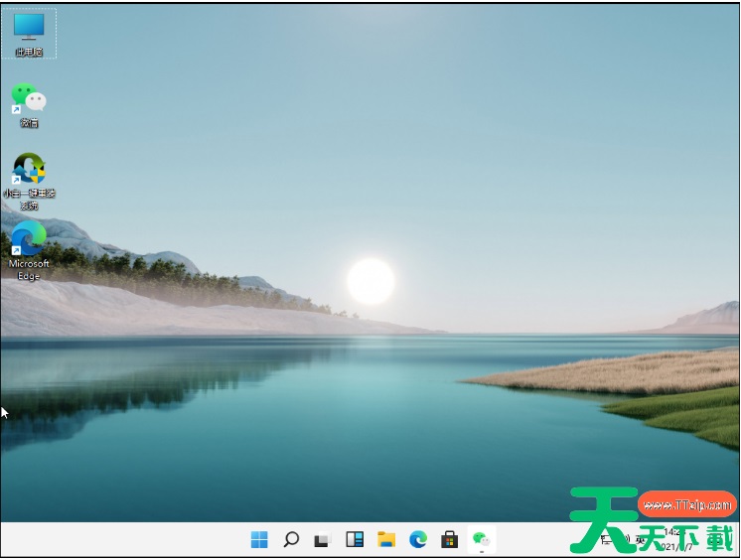
Task: Select the This PC desktop icon
Action: (x=29, y=34)
